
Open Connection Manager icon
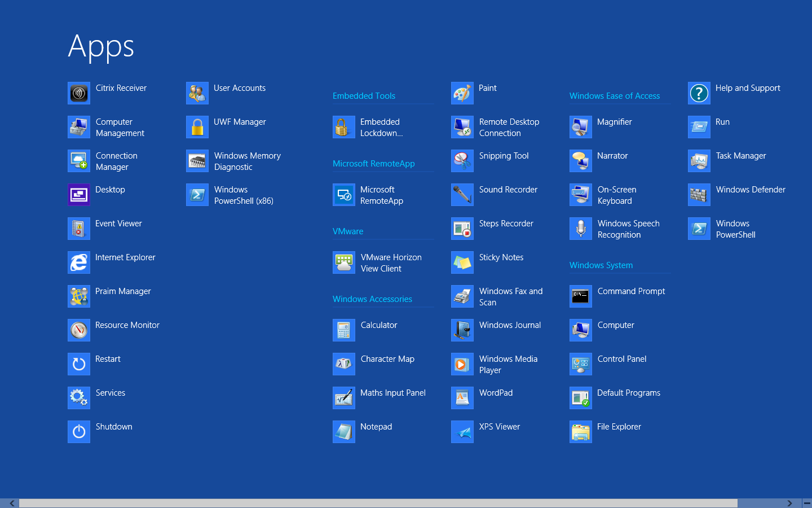coord(79,161)
